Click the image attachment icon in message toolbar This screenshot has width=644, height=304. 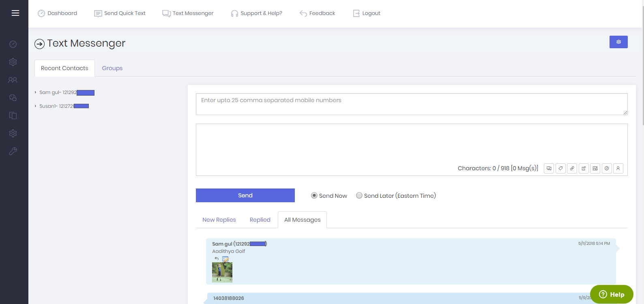[595, 168]
